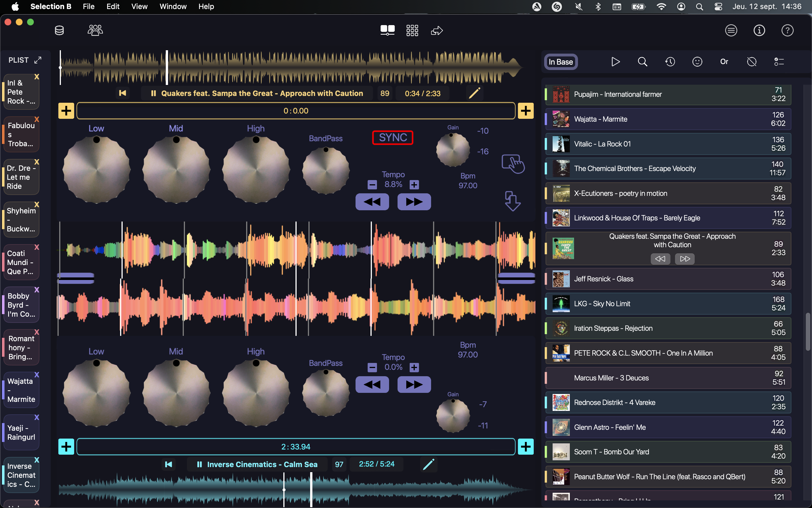Jump to start of Inverse Cinematics track
Screen dimensions: 812x508
(169, 464)
